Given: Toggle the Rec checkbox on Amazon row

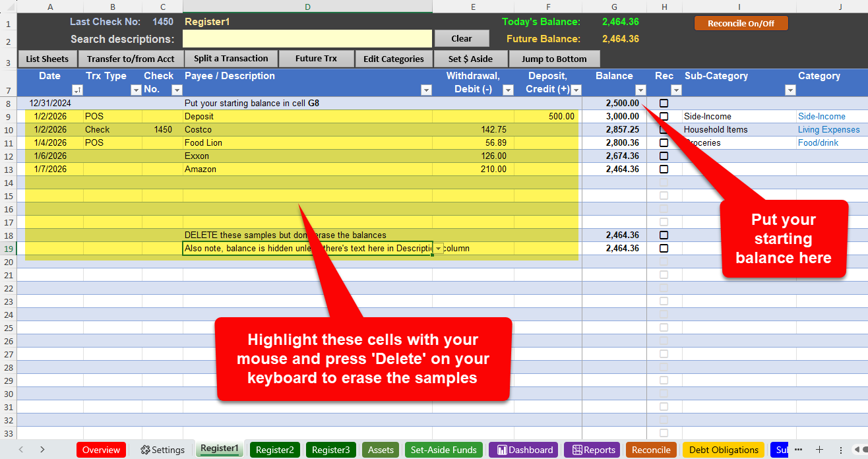Looking at the screenshot, I should (x=664, y=169).
